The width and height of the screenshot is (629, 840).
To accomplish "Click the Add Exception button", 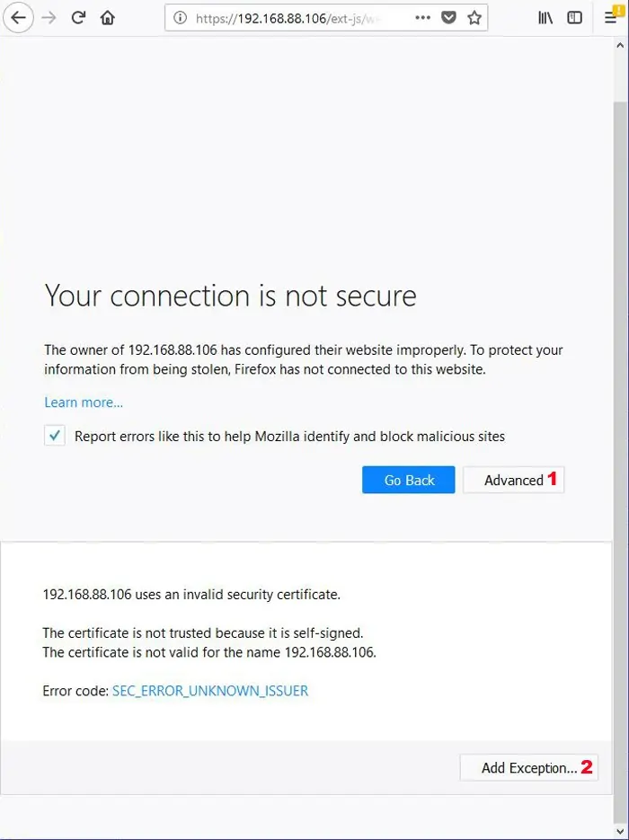I will click(528, 768).
